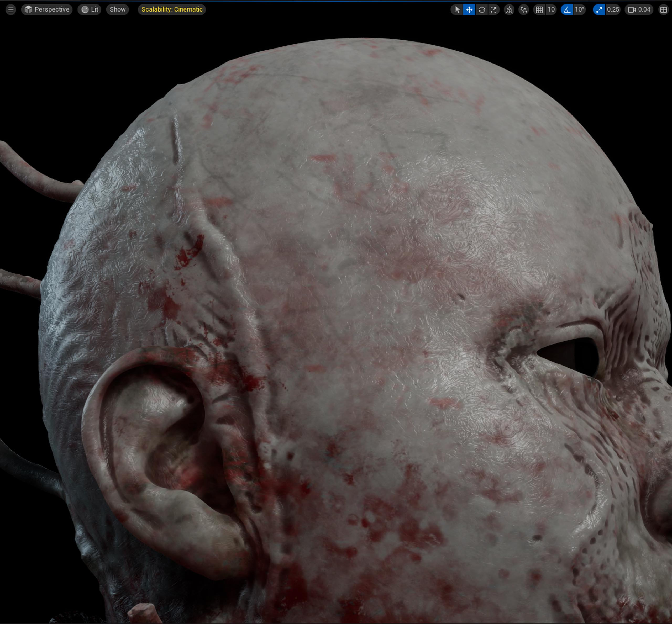The width and height of the screenshot is (672, 624).
Task: Open the Lit view mode dropdown
Action: [x=90, y=9]
